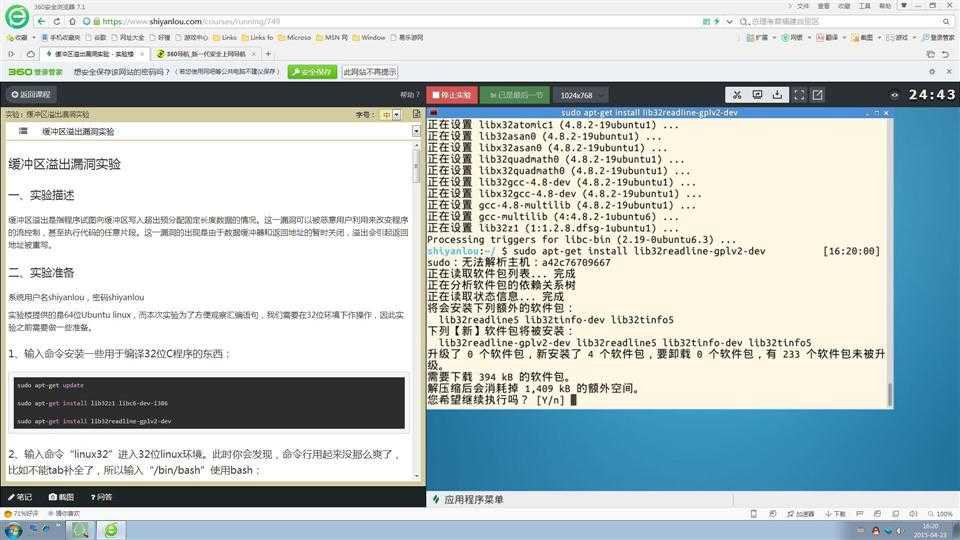Viewport: 960px width, 540px height.
Task: Click the magnifier search icon at search box end
Action: (x=946, y=21)
